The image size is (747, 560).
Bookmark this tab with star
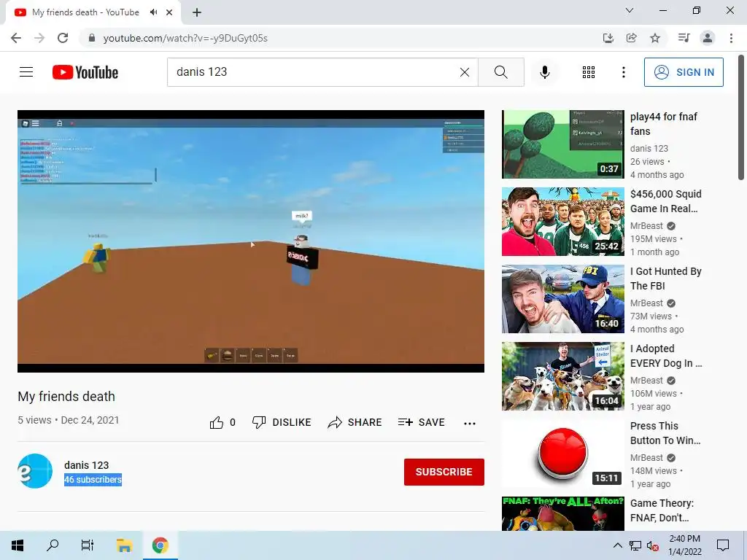[655, 38]
